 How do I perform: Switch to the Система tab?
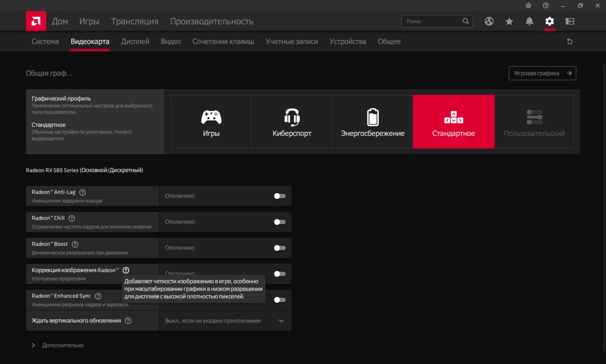pos(45,42)
